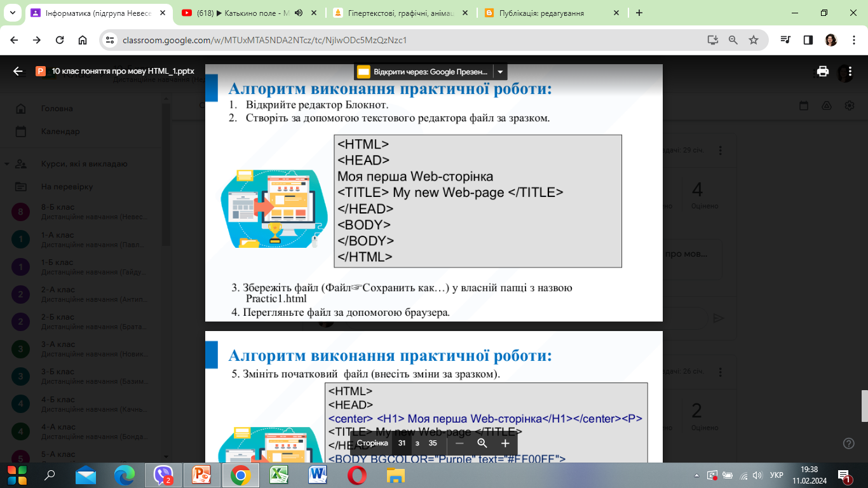Open Excel from the taskbar

point(278,475)
